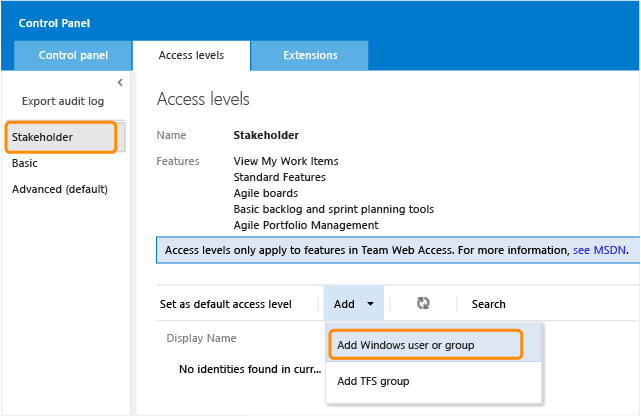Click the 'View My Work Items' text
This screenshot has height=417, width=641.
coord(286,161)
